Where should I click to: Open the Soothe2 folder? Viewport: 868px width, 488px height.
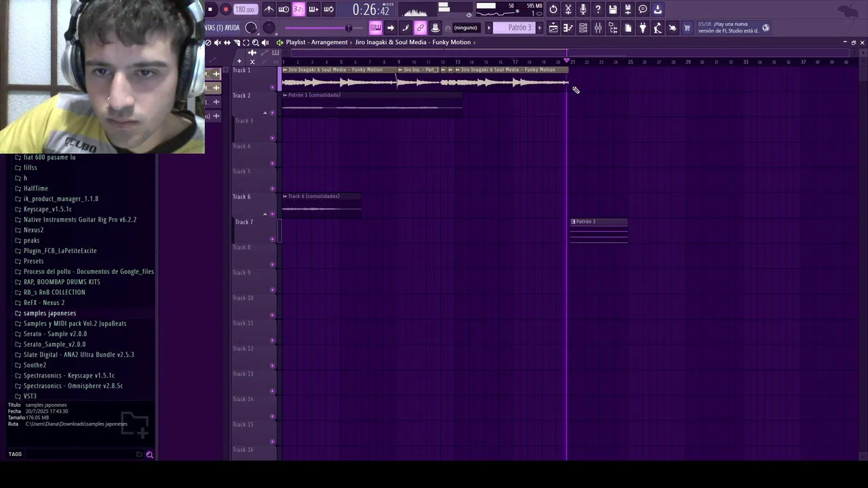[x=35, y=365]
